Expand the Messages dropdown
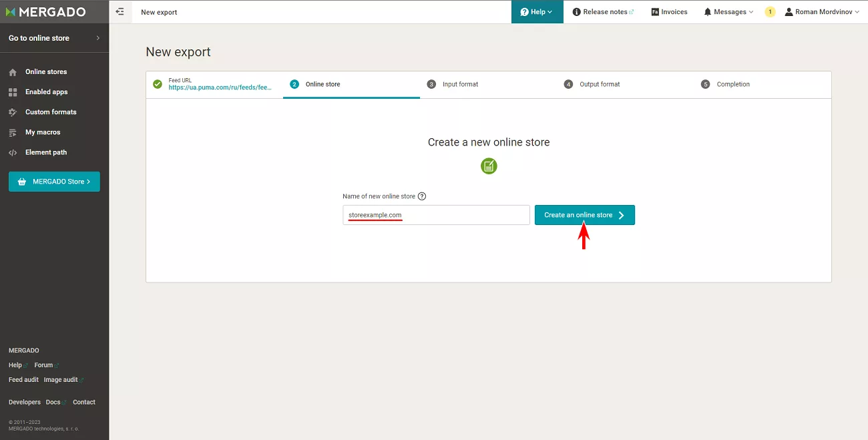The height and width of the screenshot is (440, 868). [x=728, y=12]
